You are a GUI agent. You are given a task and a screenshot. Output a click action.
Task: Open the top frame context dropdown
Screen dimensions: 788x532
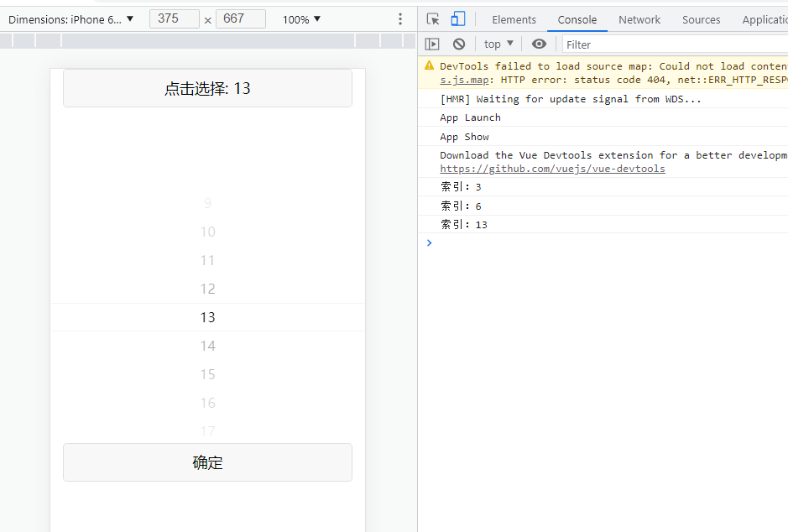click(x=498, y=44)
